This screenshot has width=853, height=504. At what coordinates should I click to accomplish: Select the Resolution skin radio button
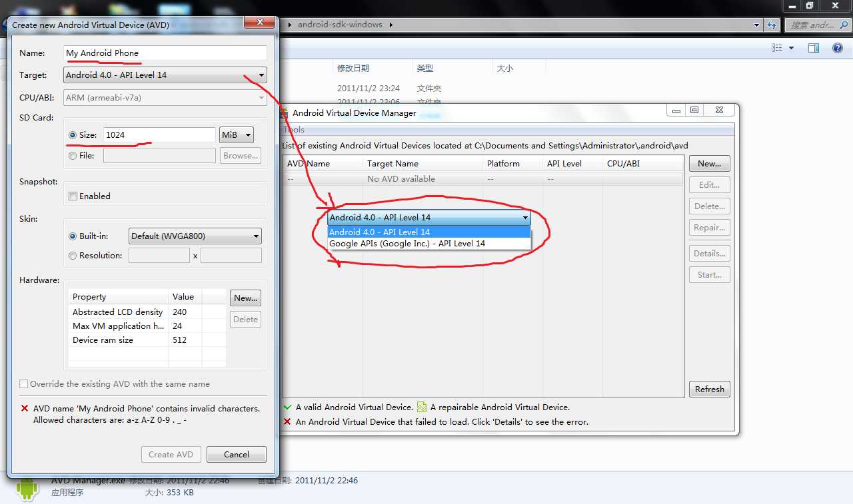pyautogui.click(x=73, y=256)
